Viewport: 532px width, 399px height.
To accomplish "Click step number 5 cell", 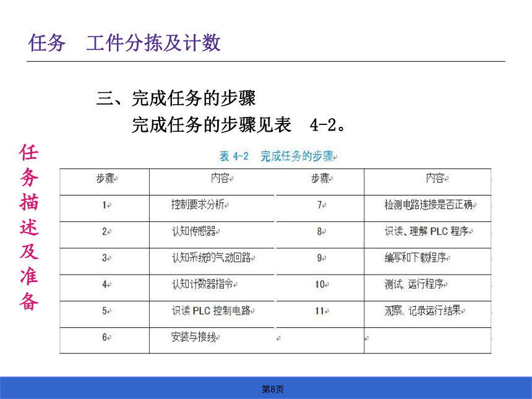I will 105,314.
